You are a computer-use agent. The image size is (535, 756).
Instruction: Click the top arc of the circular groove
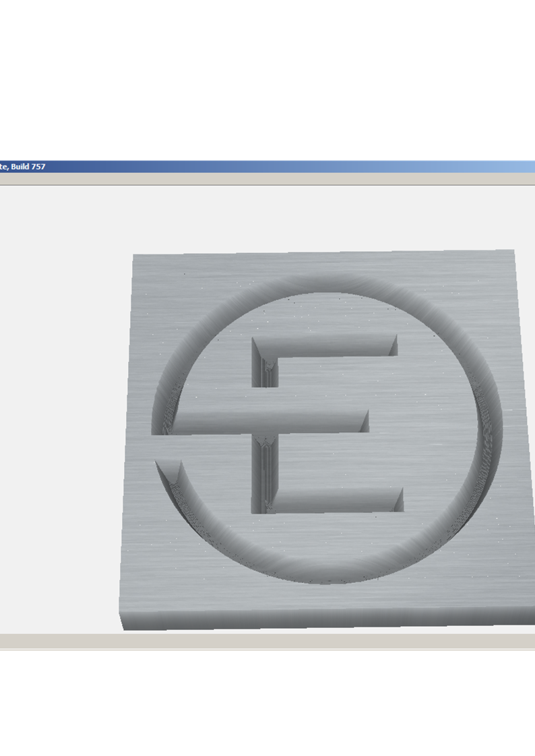coord(323,284)
